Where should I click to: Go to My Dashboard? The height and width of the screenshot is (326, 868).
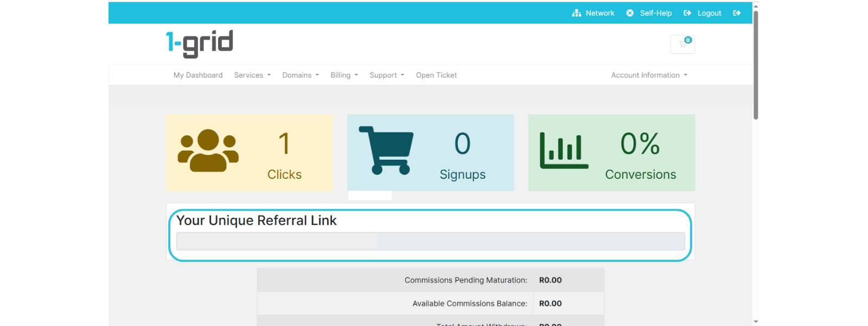pyautogui.click(x=198, y=75)
